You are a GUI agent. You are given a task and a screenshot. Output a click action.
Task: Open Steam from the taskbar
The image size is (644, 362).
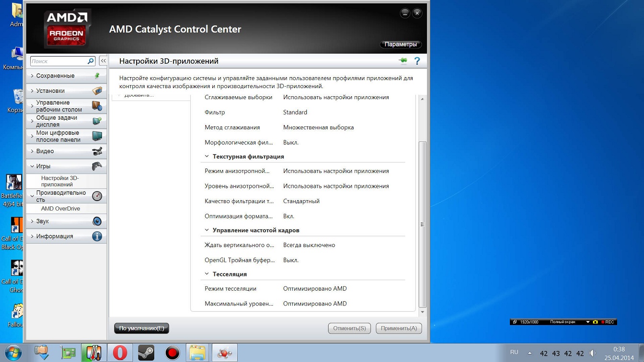(146, 353)
